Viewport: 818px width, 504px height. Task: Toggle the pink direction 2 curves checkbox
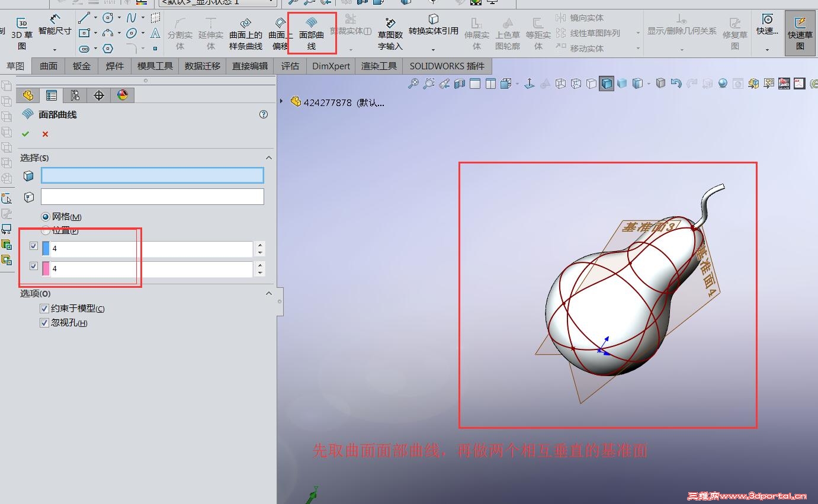[x=34, y=267]
